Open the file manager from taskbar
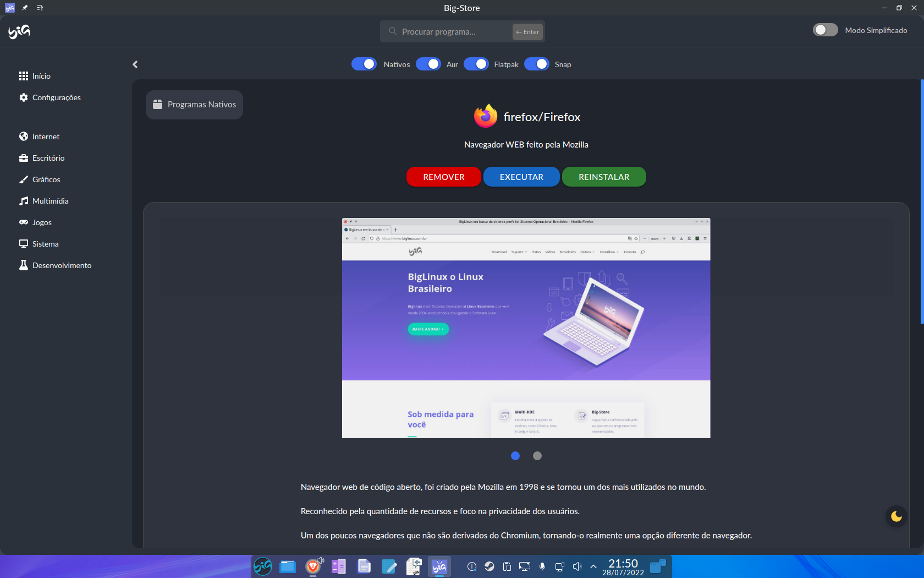The width and height of the screenshot is (924, 578). click(288, 566)
